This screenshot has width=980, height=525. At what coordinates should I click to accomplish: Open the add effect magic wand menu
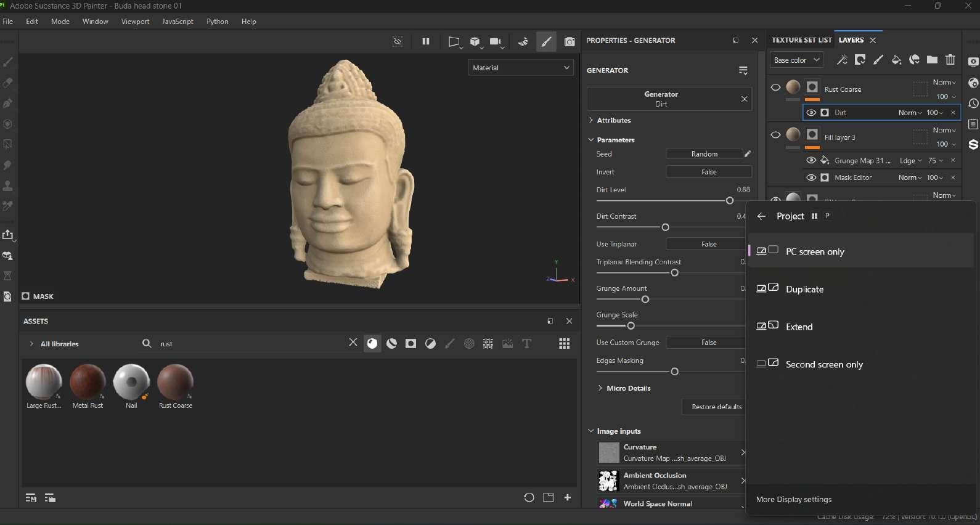[x=842, y=60]
